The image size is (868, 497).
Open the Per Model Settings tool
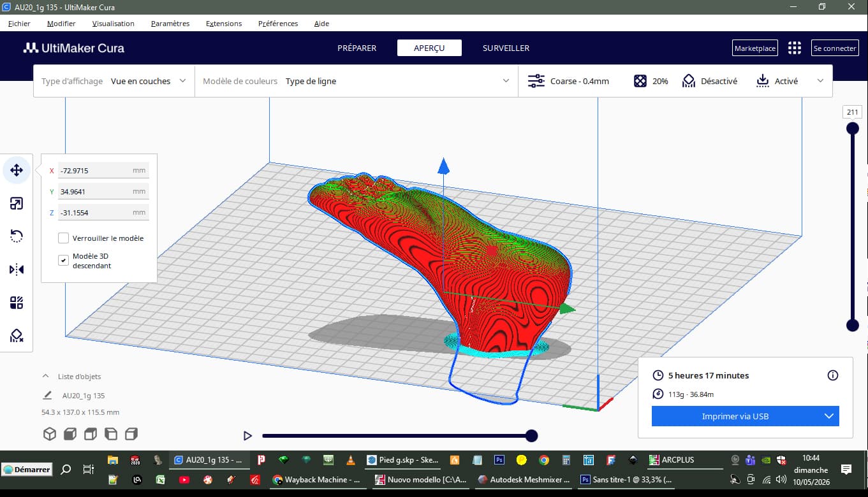click(x=17, y=303)
